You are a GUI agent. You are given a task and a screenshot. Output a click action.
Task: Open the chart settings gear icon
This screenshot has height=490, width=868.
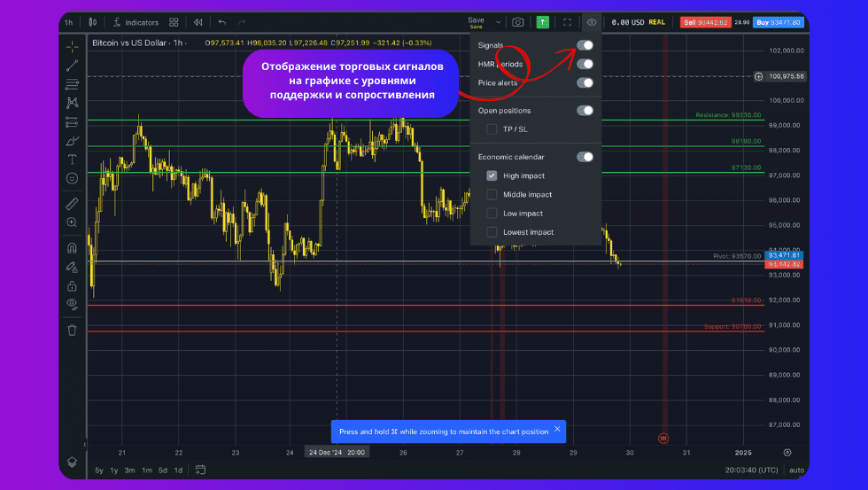click(787, 453)
